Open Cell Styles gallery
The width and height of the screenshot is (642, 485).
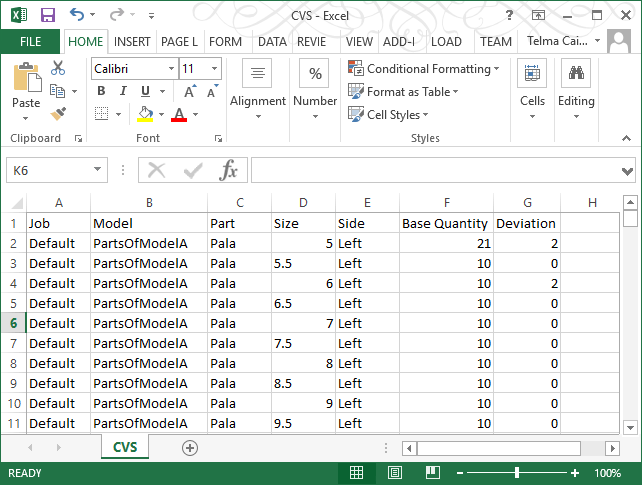[x=388, y=114]
